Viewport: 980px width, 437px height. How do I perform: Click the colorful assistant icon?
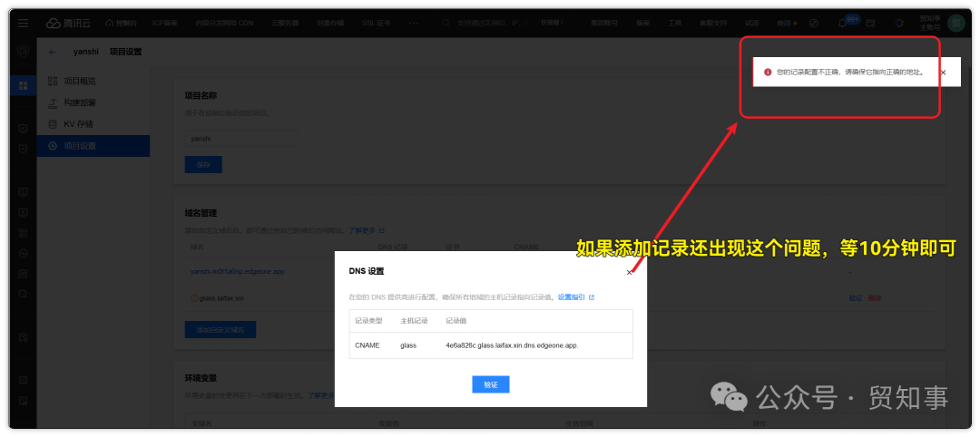899,23
